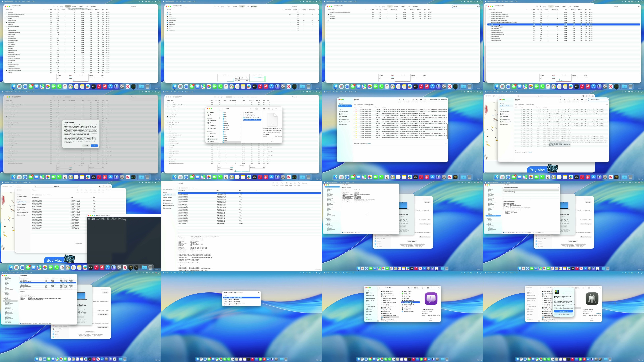Select Mac Analytics Data in Console
Viewport: 644px width, 362px height.
click(x=346, y=122)
